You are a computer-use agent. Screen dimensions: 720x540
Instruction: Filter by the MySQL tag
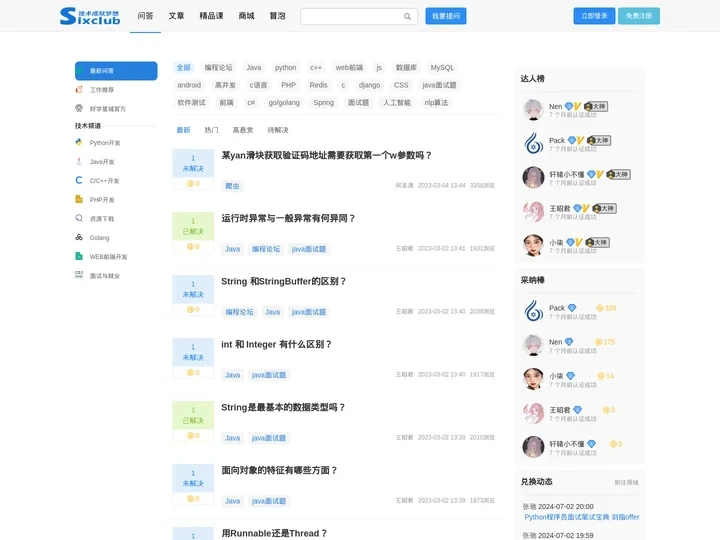coord(442,68)
